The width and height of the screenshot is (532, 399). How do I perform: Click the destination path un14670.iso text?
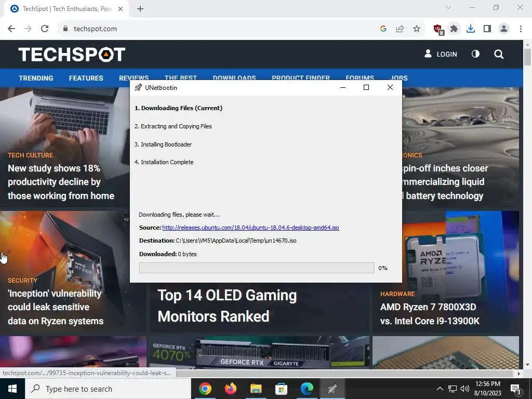click(x=236, y=241)
